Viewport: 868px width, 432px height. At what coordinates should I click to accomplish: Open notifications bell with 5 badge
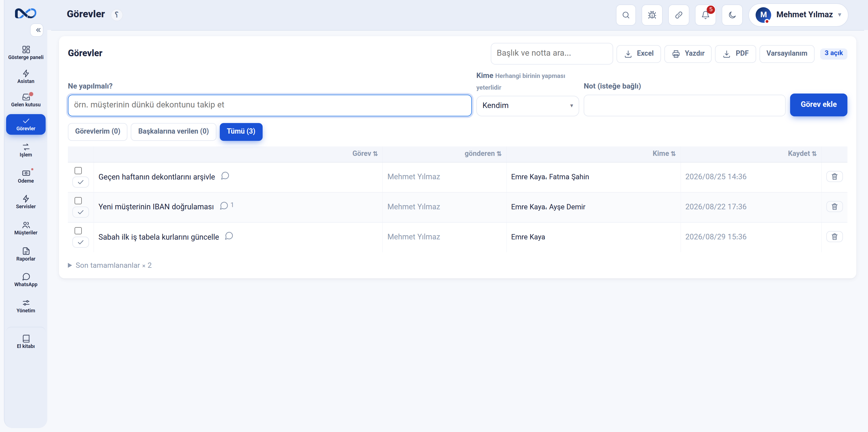coord(705,15)
